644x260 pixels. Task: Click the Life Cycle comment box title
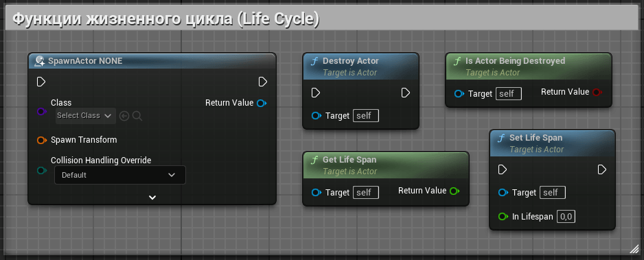pos(166,19)
